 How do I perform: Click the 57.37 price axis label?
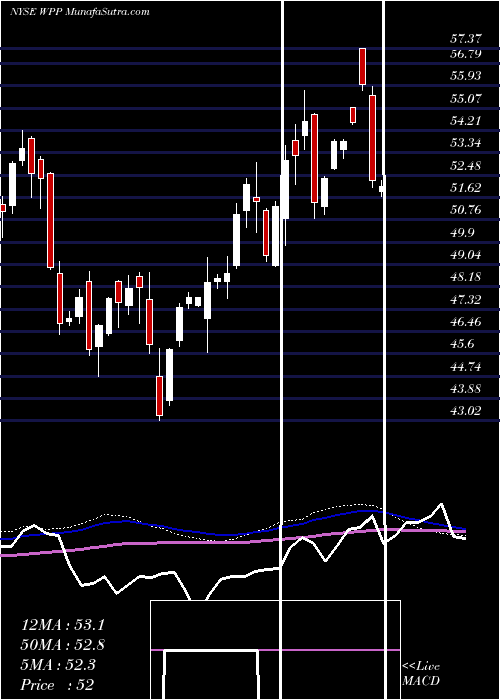click(x=466, y=39)
